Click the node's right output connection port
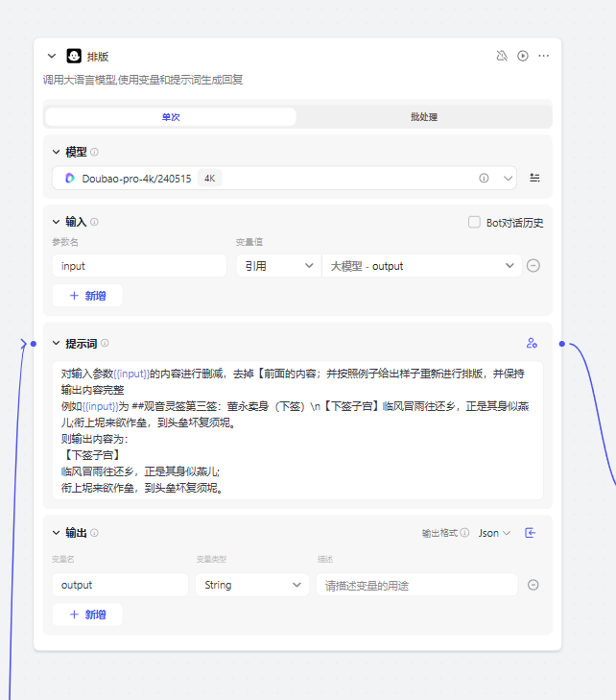This screenshot has height=700, width=616. pos(562,344)
